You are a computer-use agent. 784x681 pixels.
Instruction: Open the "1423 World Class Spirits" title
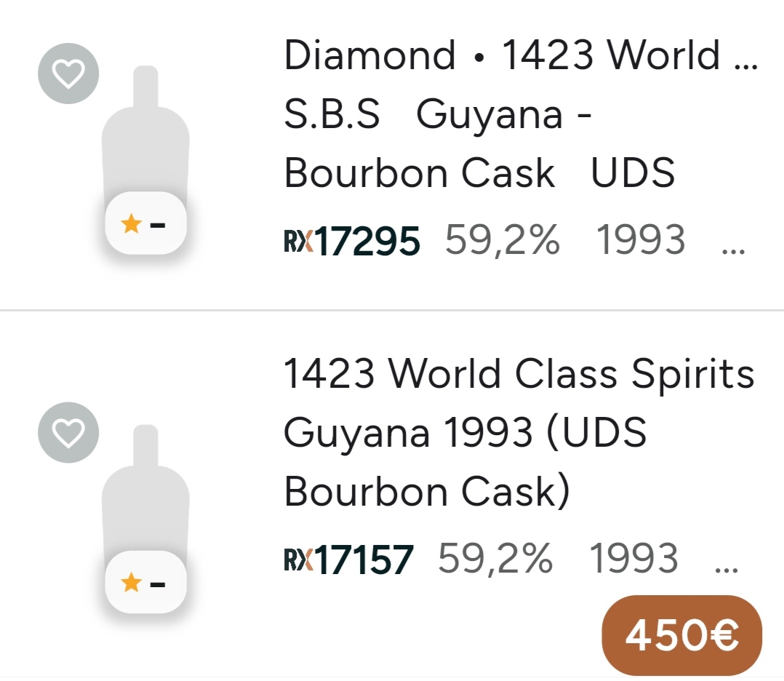point(519,374)
